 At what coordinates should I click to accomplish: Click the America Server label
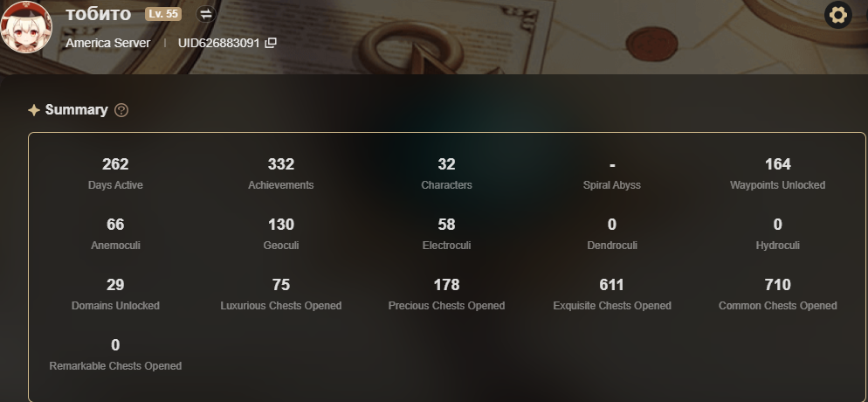click(x=108, y=43)
